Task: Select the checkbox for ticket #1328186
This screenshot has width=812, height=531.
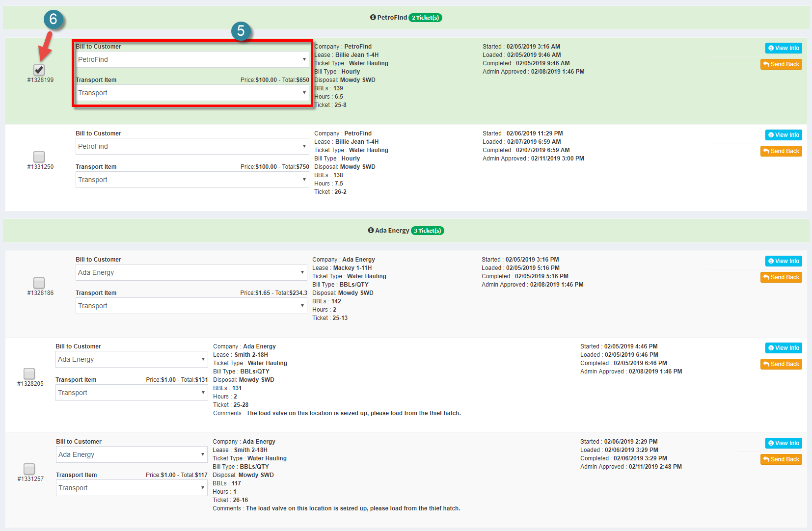Action: (x=39, y=283)
